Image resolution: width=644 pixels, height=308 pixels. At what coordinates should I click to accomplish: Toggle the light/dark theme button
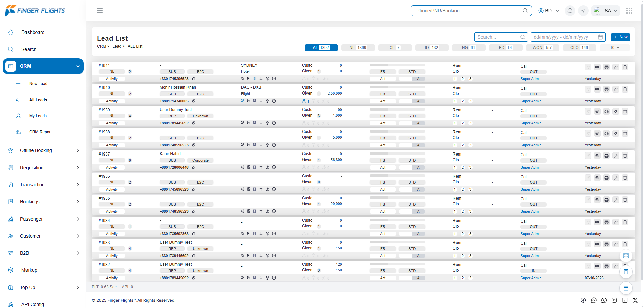pyautogui.click(x=583, y=11)
